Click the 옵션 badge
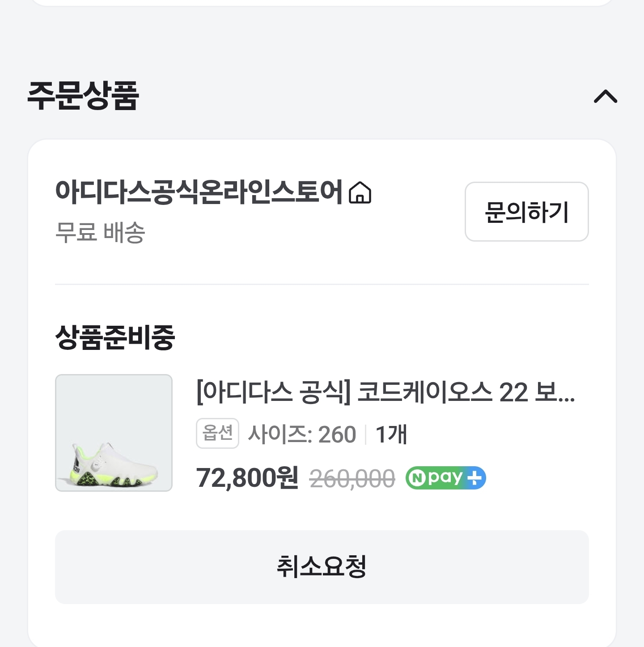 coord(217,433)
